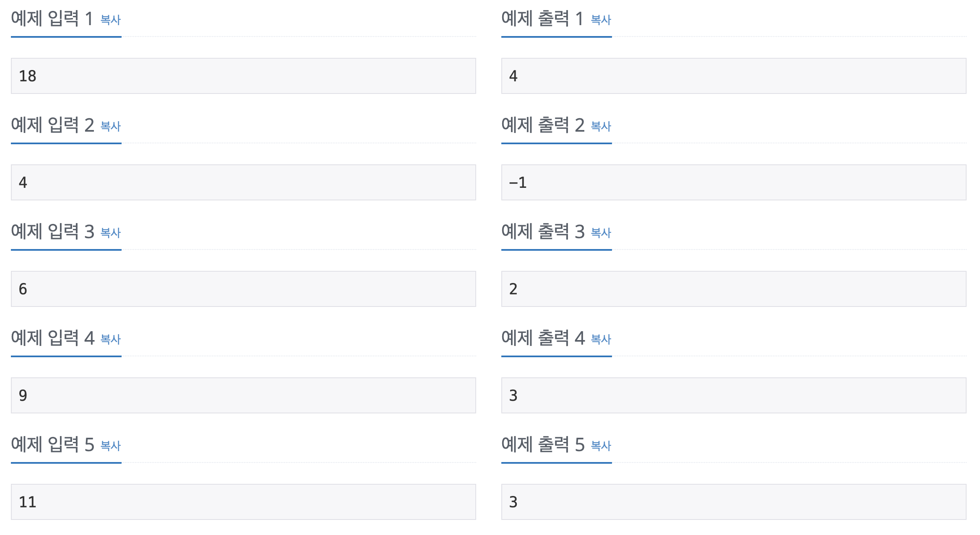This screenshot has height=535, width=980.
Task: Click the 예제 입력 1 heading text
Action: click(52, 19)
